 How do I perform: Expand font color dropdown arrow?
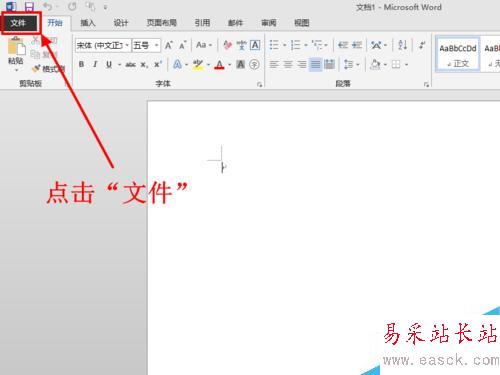coord(230,65)
